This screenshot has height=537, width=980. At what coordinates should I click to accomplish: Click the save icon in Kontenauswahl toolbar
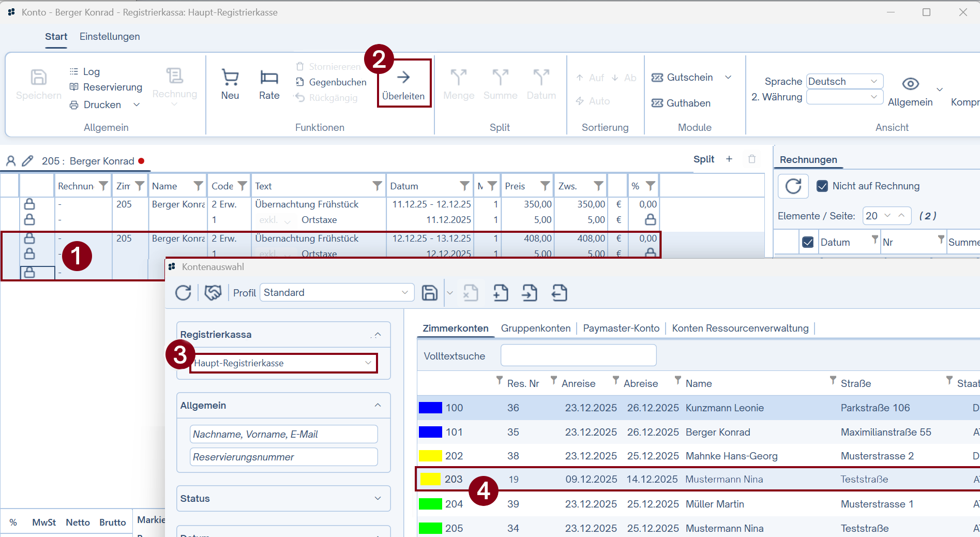tap(430, 293)
